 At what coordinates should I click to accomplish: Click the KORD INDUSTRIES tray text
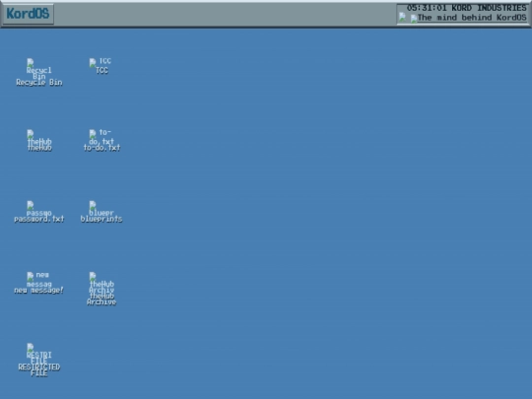coord(489,8)
